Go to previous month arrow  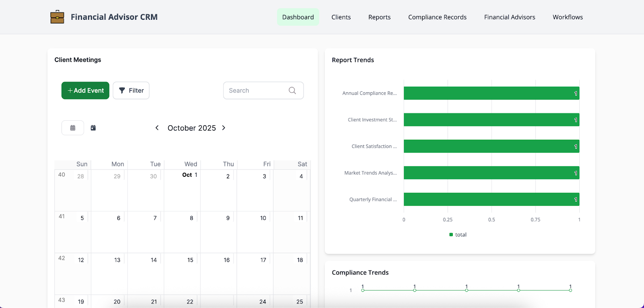click(x=157, y=128)
